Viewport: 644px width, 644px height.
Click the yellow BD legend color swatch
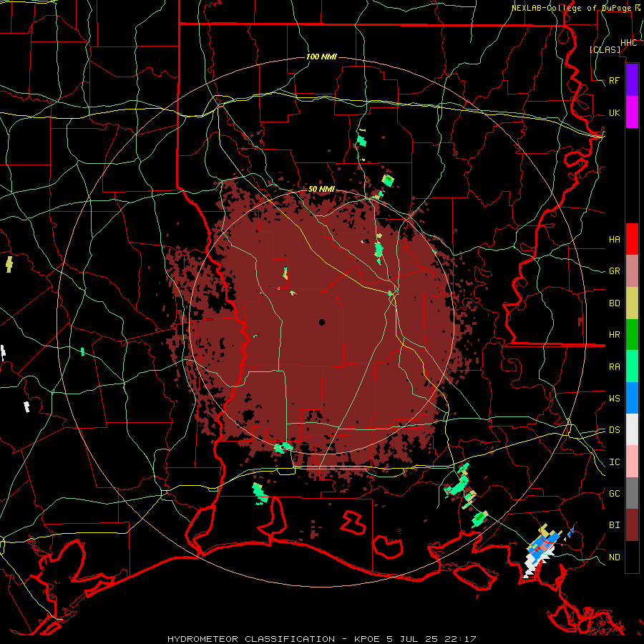point(632,303)
